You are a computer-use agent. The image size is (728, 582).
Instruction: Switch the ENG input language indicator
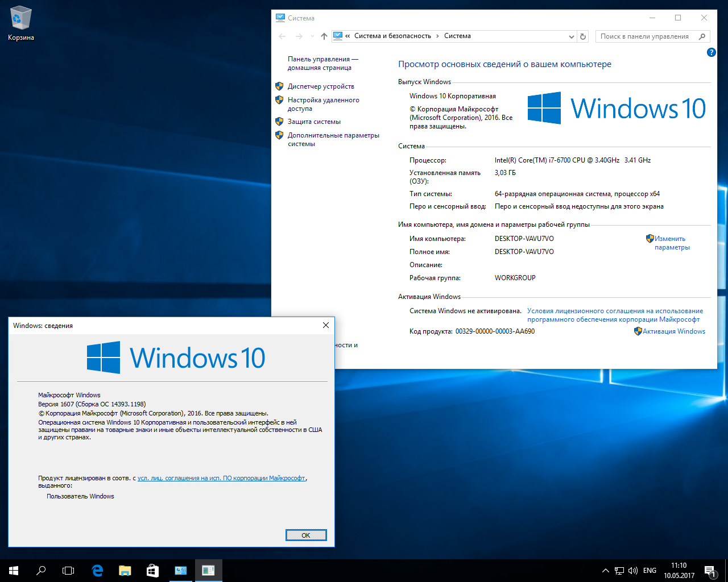tap(650, 571)
